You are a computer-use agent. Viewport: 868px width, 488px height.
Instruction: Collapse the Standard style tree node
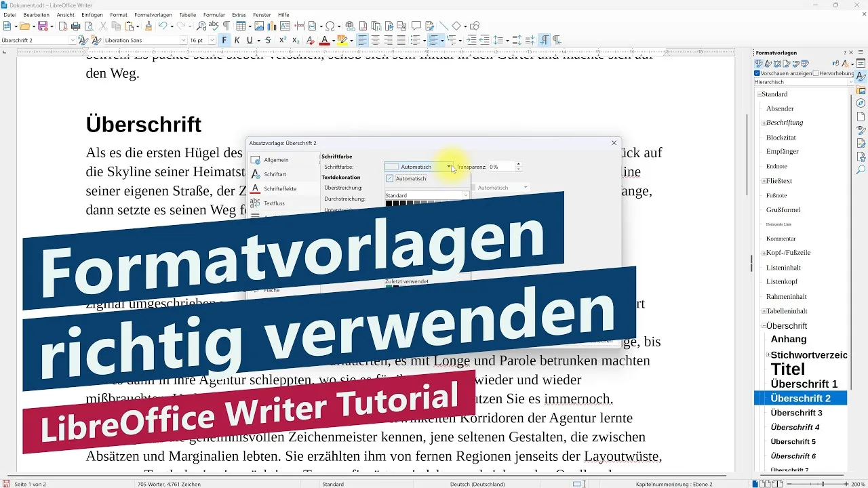tap(759, 94)
